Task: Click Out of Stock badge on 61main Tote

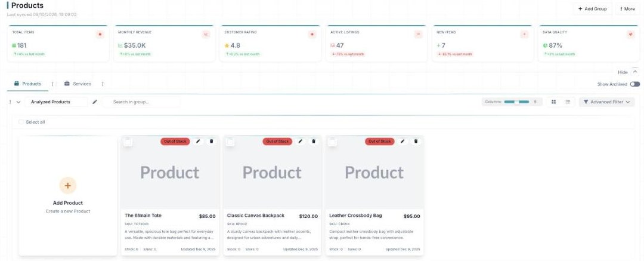Action: 175,141
